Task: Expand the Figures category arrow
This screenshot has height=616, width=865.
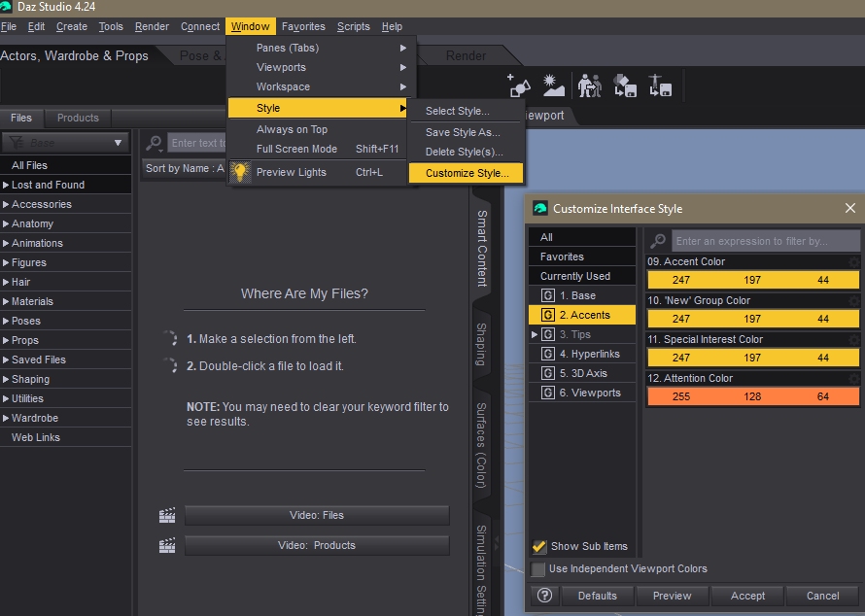Action: (6, 262)
